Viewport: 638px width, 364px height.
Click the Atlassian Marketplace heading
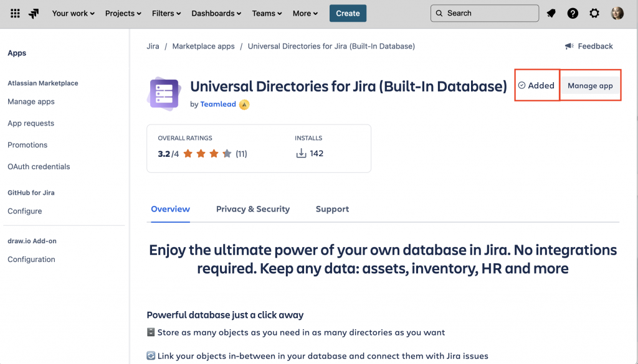click(43, 83)
